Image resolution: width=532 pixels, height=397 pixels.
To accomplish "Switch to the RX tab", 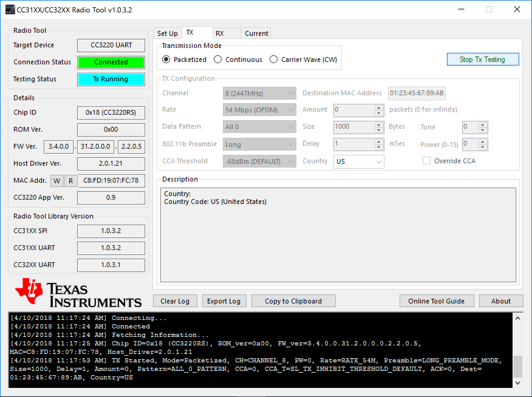I will point(226,33).
